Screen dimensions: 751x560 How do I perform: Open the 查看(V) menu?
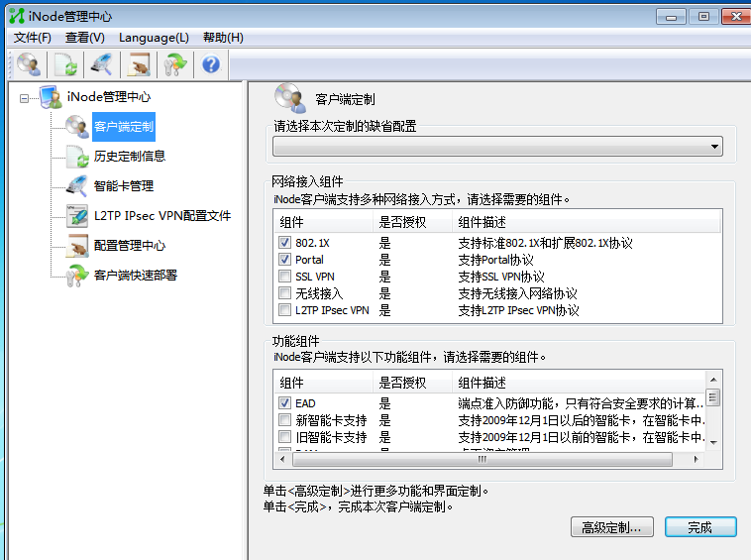85,38
